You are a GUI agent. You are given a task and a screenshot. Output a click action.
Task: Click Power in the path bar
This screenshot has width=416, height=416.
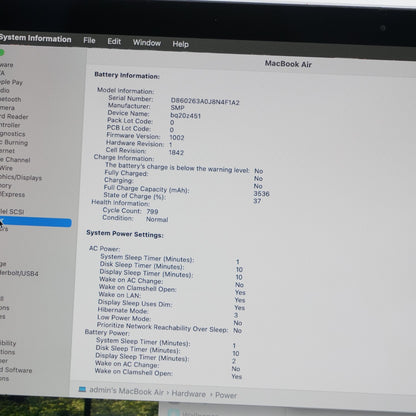coord(226,395)
